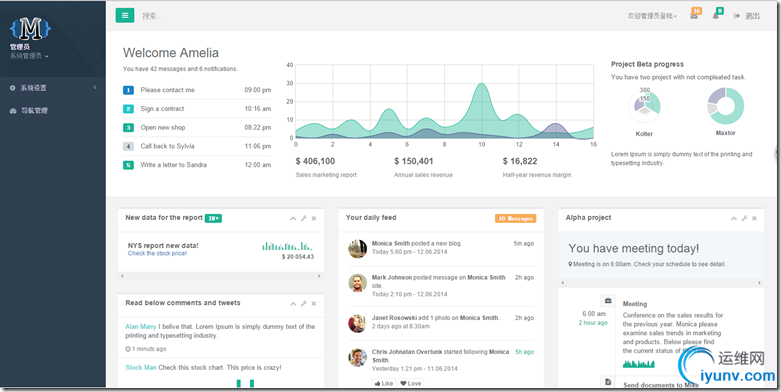Image resolution: width=781 pixels, height=392 pixels.
Task: Click the M logo in the sidebar
Action: coord(30,29)
